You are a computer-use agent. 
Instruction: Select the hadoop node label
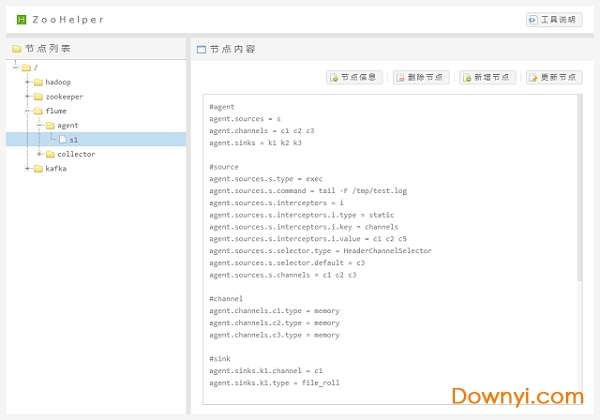point(58,82)
